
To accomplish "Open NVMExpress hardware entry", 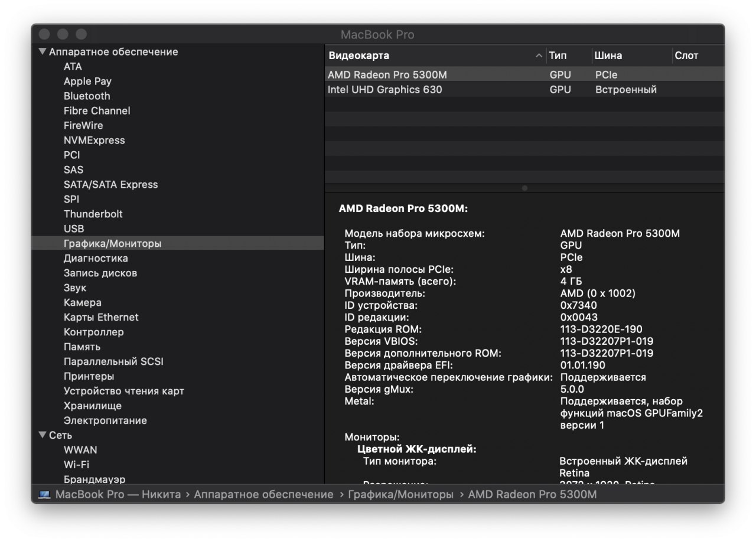I will [x=94, y=140].
